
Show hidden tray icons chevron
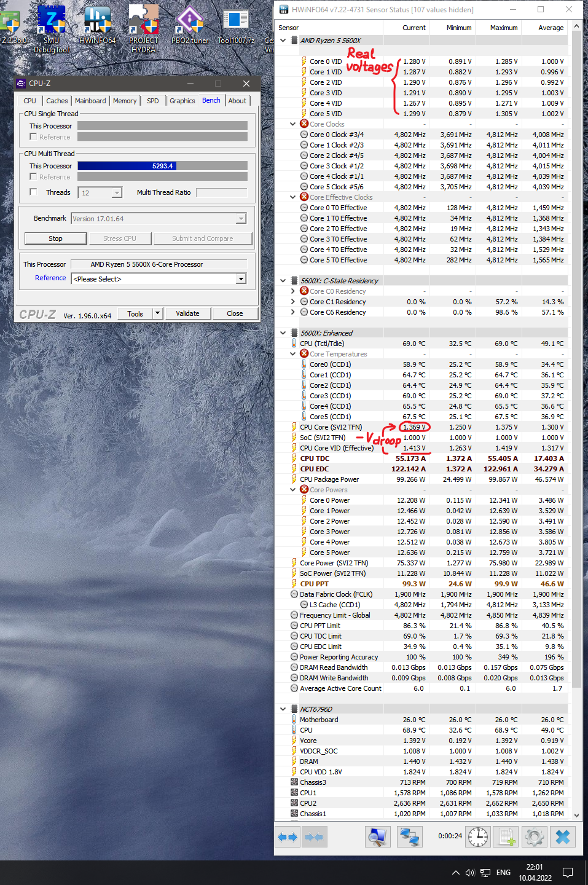455,873
